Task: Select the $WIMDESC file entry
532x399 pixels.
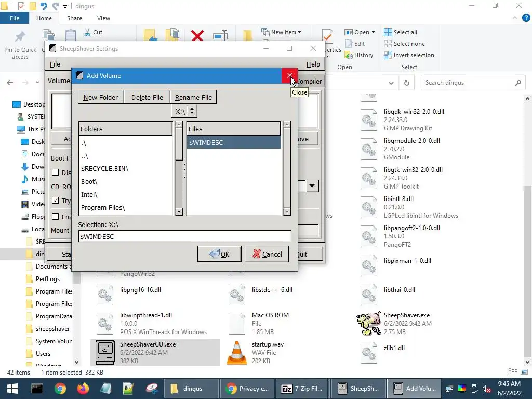Action: pyautogui.click(x=233, y=142)
